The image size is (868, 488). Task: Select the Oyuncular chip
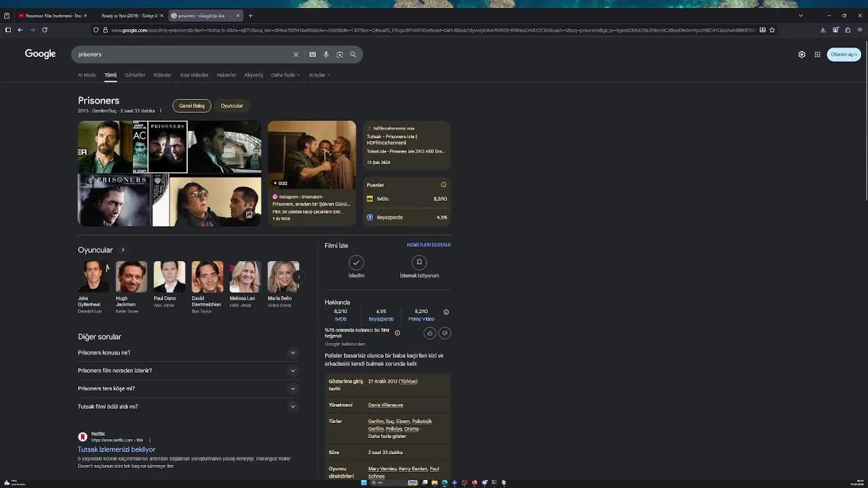(x=232, y=106)
